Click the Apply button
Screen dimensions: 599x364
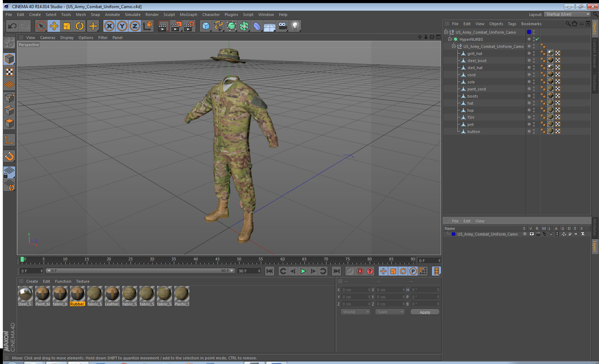[425, 312]
